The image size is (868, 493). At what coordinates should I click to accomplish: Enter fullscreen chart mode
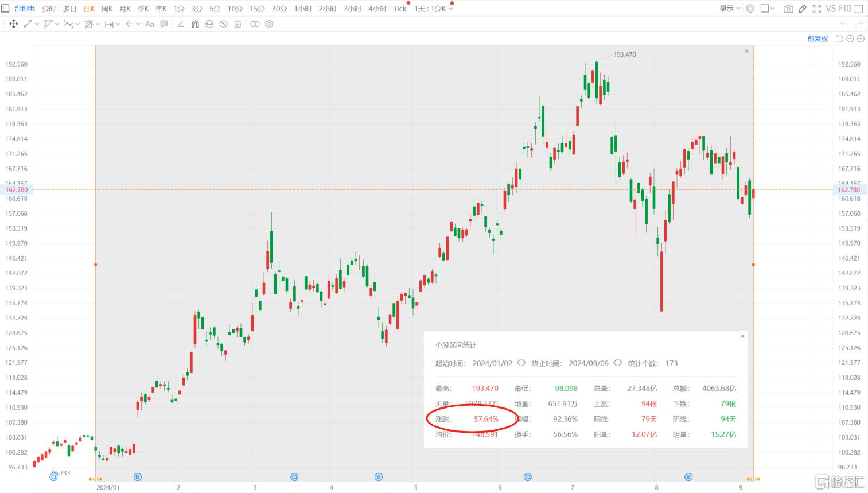[817, 9]
